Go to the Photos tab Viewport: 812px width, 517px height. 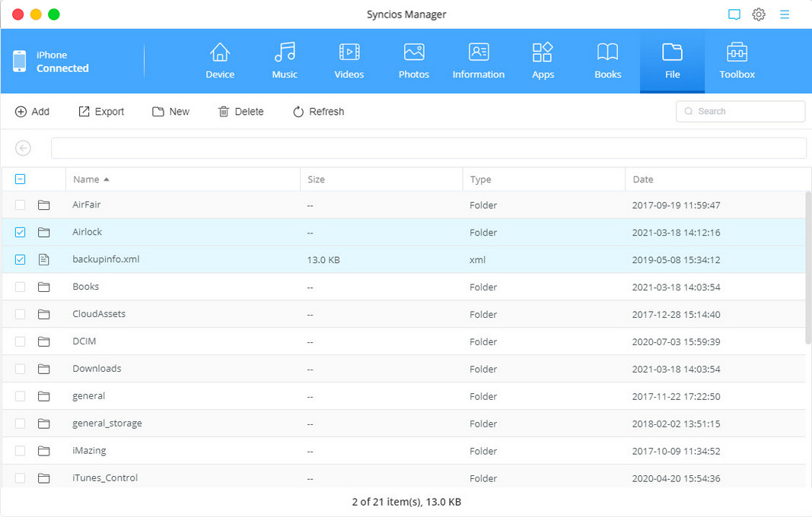(x=414, y=61)
